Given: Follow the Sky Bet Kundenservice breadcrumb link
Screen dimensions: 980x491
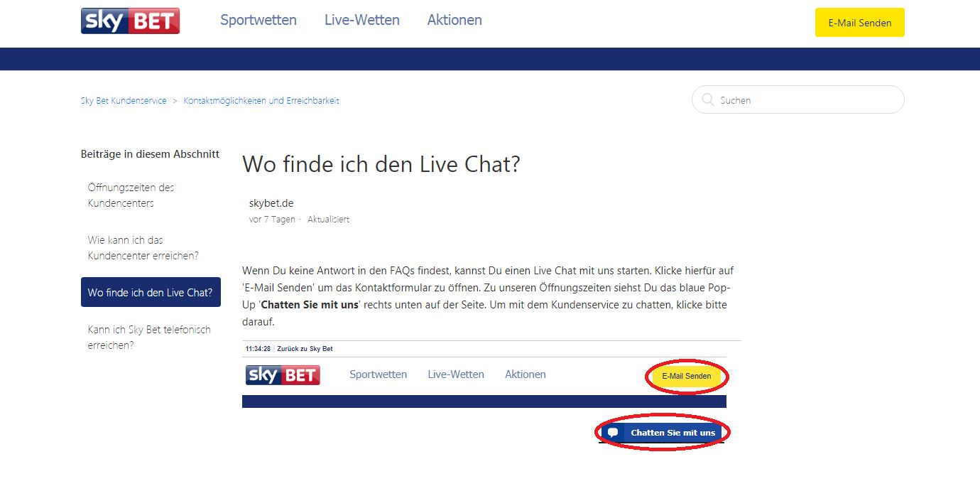Looking at the screenshot, I should point(124,101).
